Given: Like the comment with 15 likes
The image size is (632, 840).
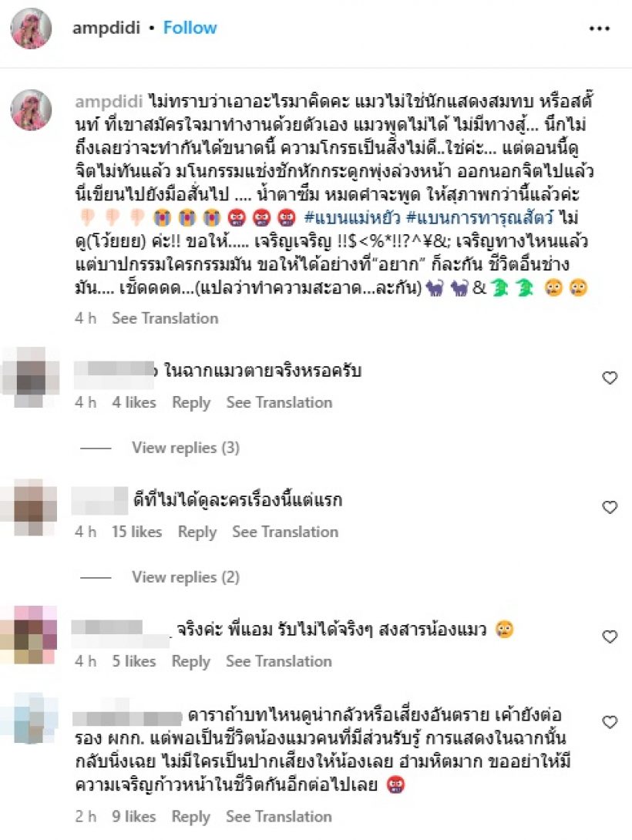Looking at the screenshot, I should pos(610,507).
